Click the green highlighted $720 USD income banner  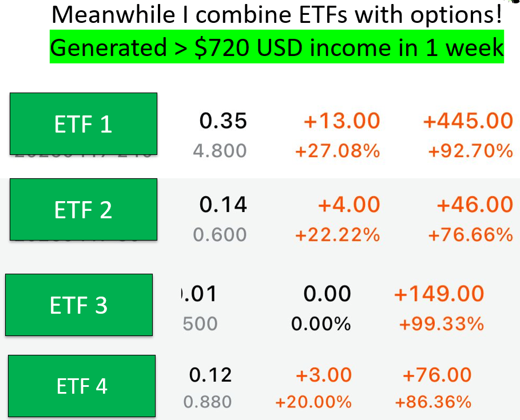click(277, 47)
